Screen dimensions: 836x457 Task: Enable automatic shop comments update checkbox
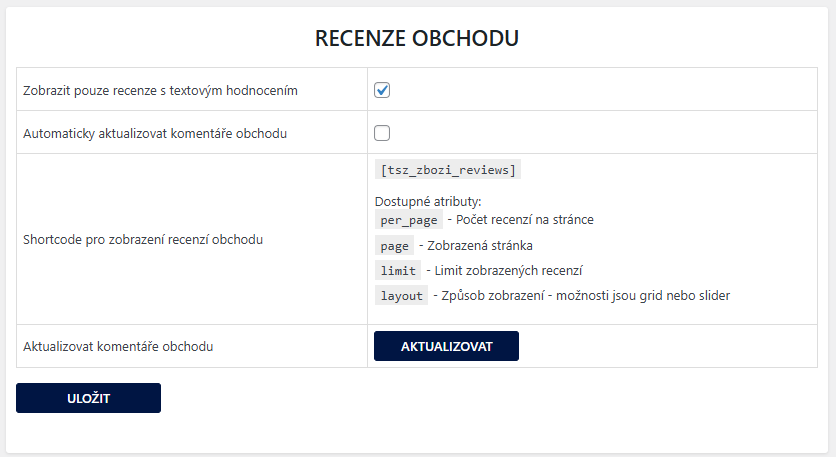pos(382,133)
